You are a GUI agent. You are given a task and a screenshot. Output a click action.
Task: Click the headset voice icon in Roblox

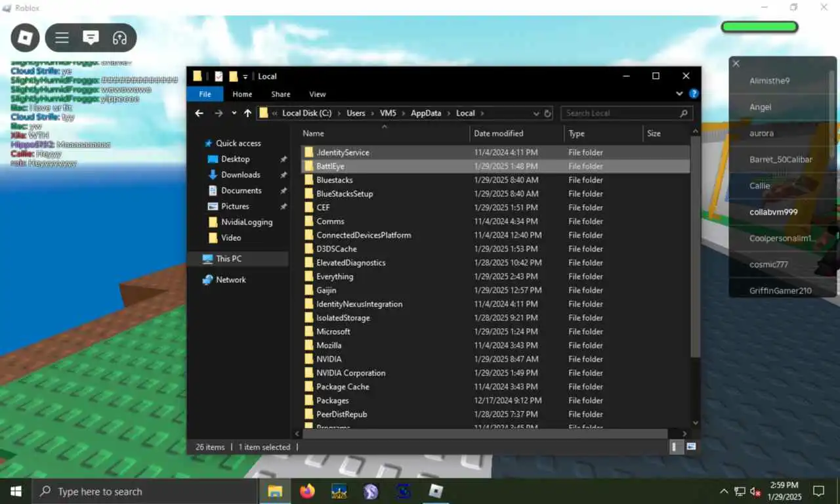coord(119,38)
